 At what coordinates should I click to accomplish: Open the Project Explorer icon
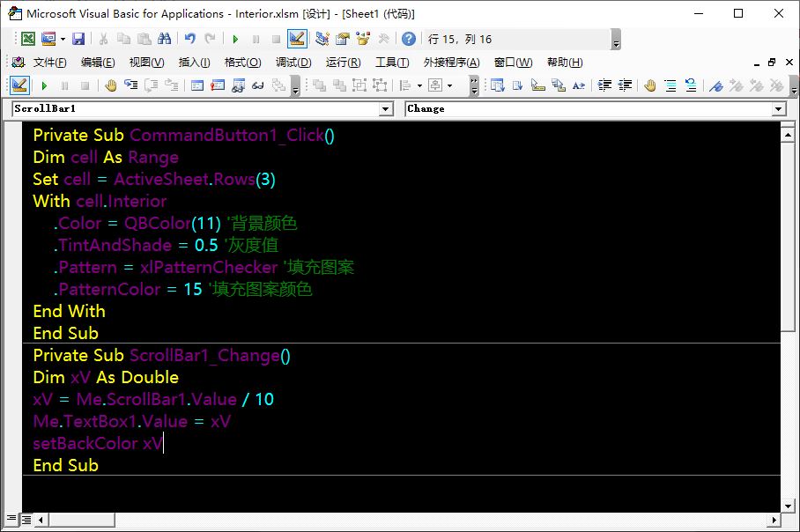click(322, 39)
